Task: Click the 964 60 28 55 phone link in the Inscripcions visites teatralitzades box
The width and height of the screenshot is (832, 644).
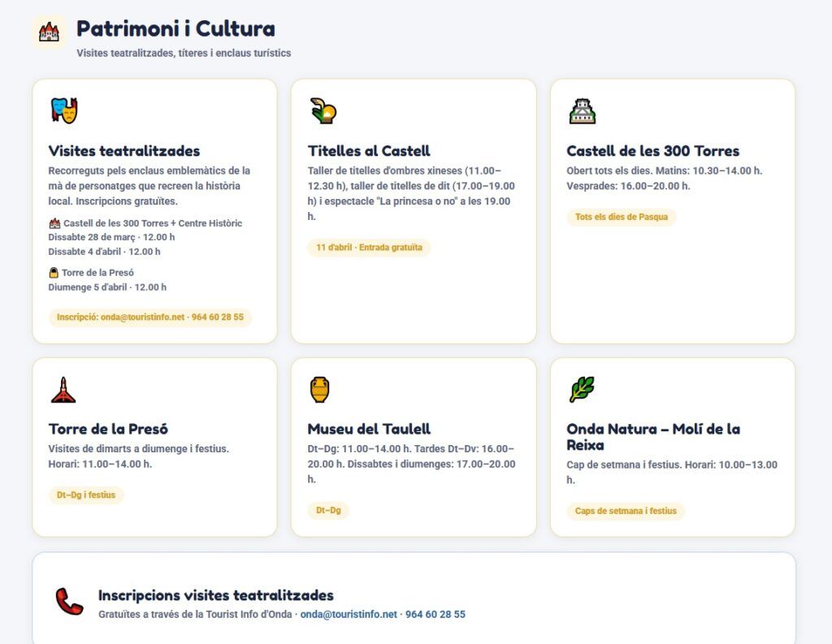Action: point(435,615)
